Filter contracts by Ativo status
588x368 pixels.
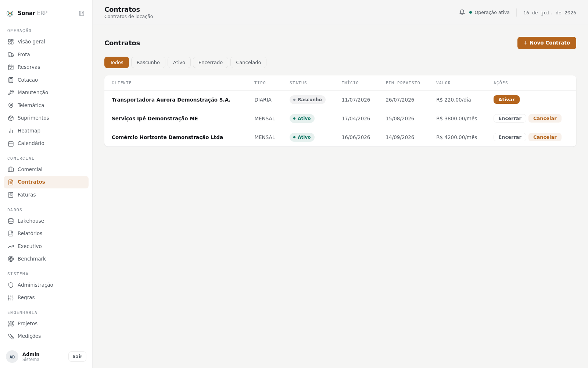pyautogui.click(x=179, y=62)
